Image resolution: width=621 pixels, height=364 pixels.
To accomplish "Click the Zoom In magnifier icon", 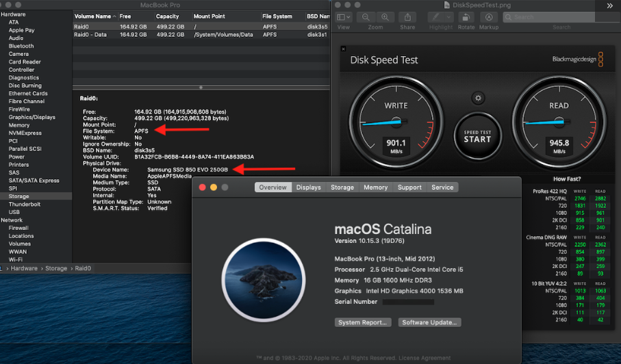I will (384, 16).
